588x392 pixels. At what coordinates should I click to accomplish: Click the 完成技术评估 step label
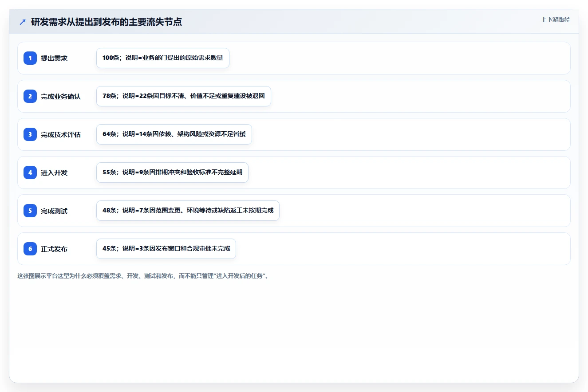click(61, 134)
